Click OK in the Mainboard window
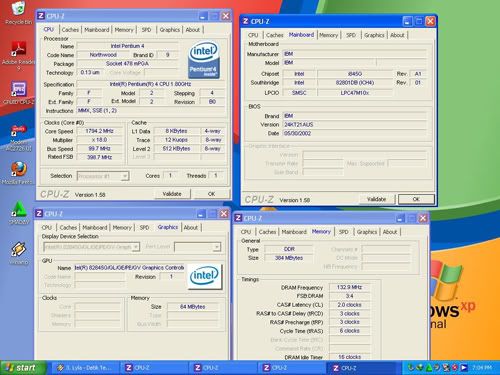This screenshot has height=375, width=500. tap(416, 199)
